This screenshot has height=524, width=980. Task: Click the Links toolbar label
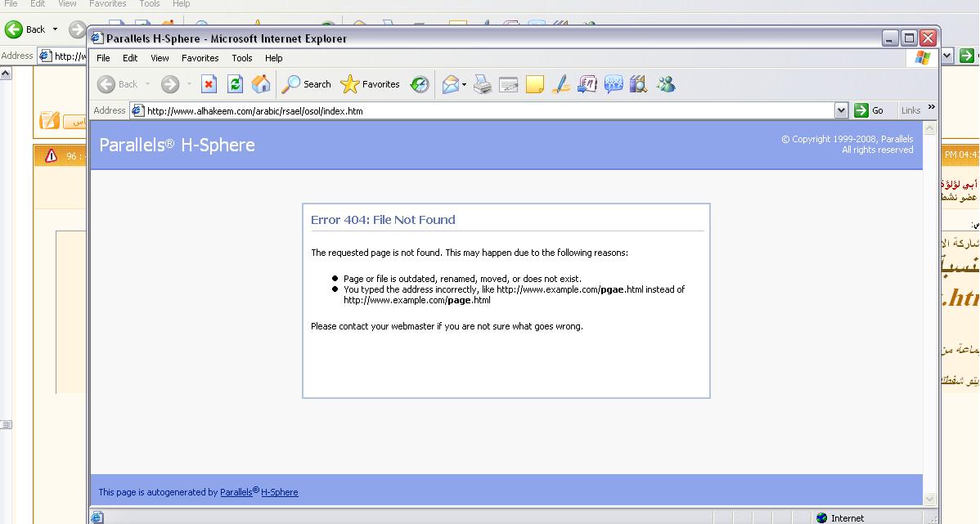pos(910,110)
